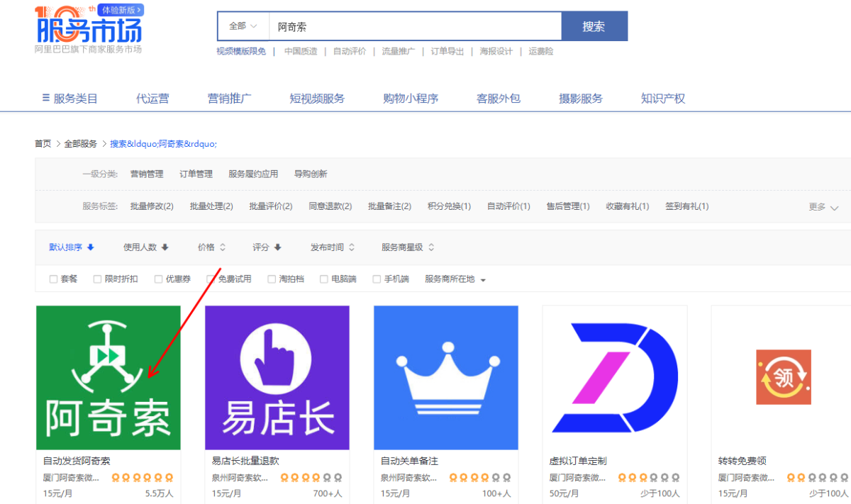This screenshot has width=851, height=504.
Task: Filter by category 订单管理
Action: point(196,174)
